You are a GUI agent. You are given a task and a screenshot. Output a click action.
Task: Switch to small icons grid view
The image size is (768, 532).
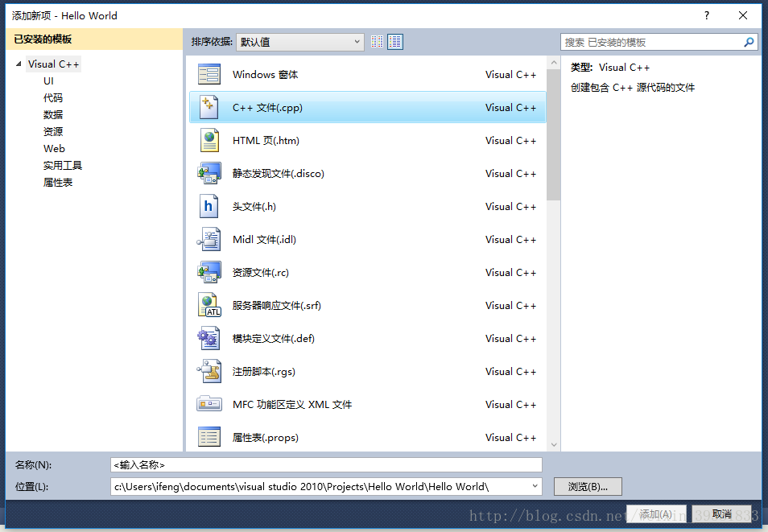click(377, 42)
